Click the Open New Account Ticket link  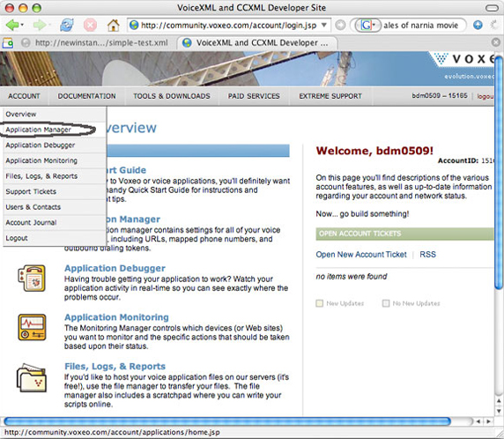tap(361, 255)
